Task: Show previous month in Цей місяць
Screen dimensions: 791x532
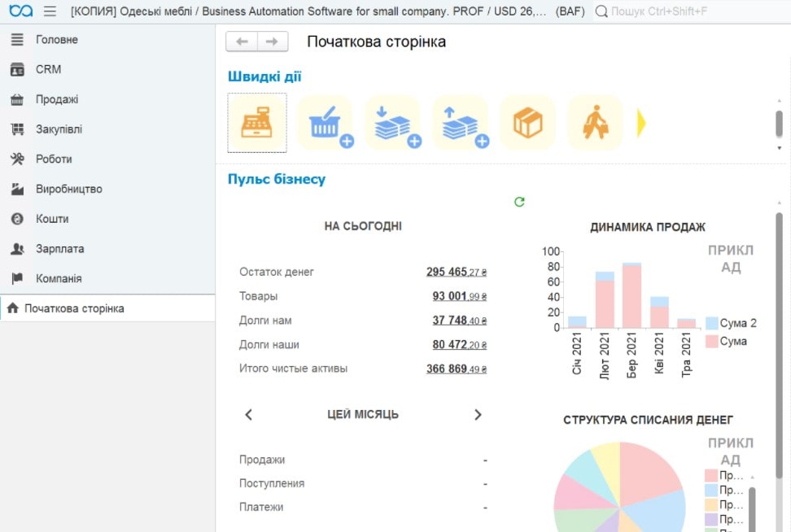Action: click(248, 414)
